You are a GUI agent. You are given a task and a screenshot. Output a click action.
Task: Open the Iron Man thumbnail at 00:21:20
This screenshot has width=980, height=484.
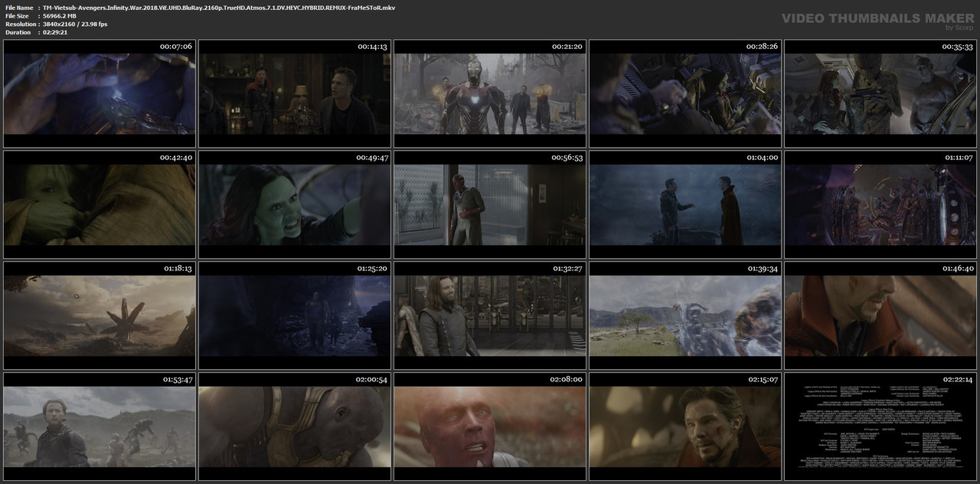pos(490,93)
